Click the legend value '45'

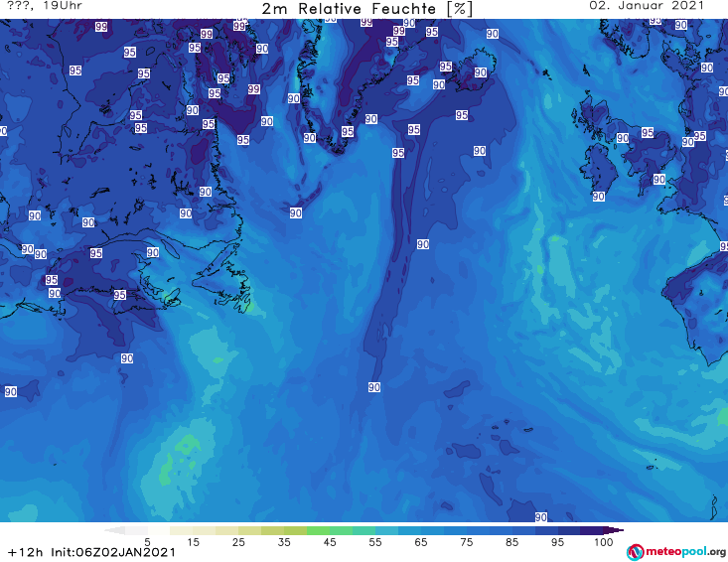330,542
